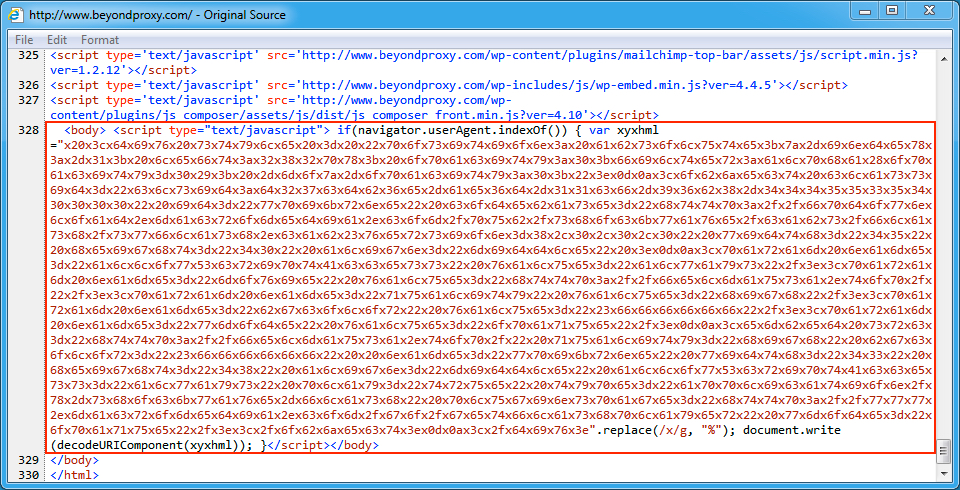This screenshot has width=960, height=490.
Task: Close the Original Source window
Action: 929,10
